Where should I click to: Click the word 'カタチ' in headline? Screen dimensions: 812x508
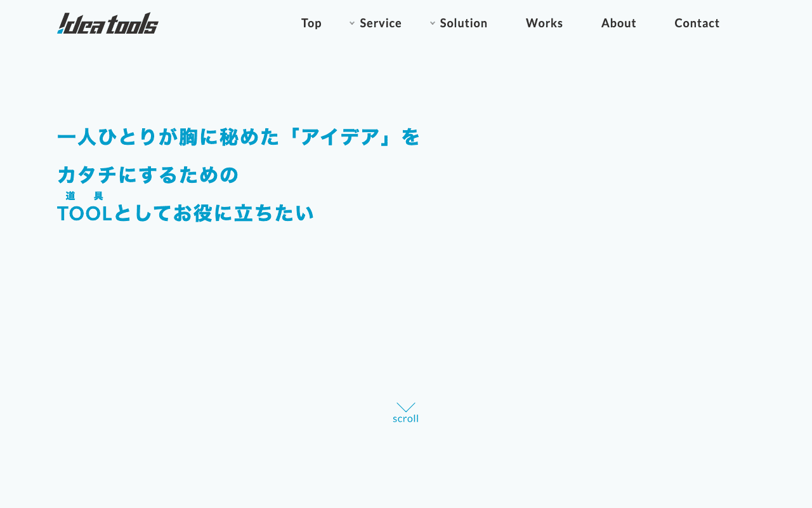click(x=87, y=175)
